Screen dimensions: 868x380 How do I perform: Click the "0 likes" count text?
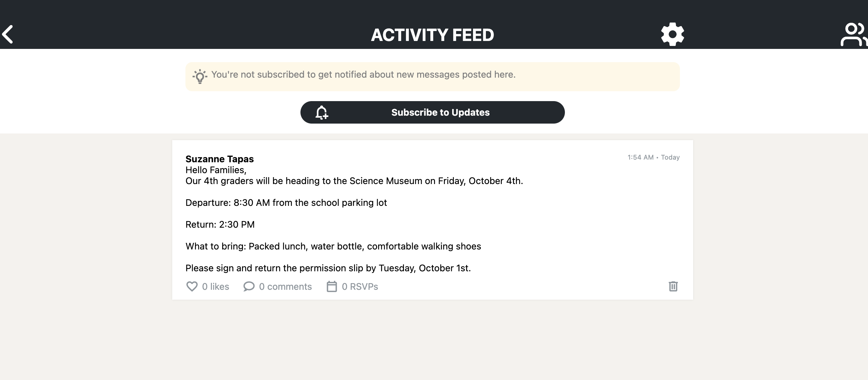[215, 286]
